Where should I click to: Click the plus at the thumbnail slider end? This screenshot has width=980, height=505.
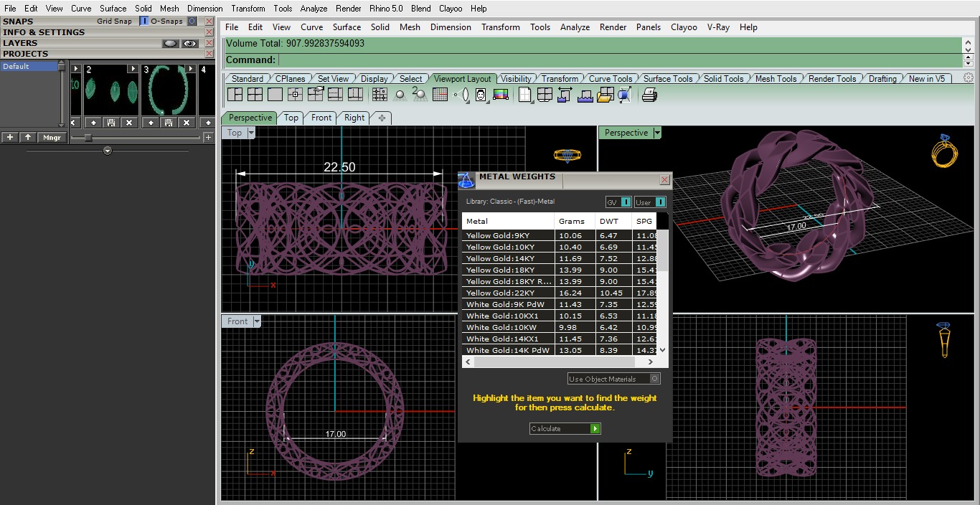click(208, 137)
